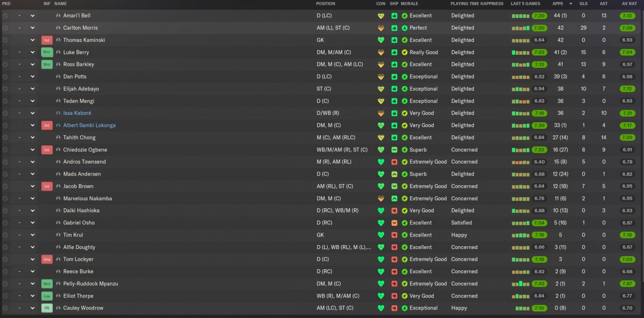Open Carlton Morris's player profile
644x318 pixels.
tap(80, 28)
